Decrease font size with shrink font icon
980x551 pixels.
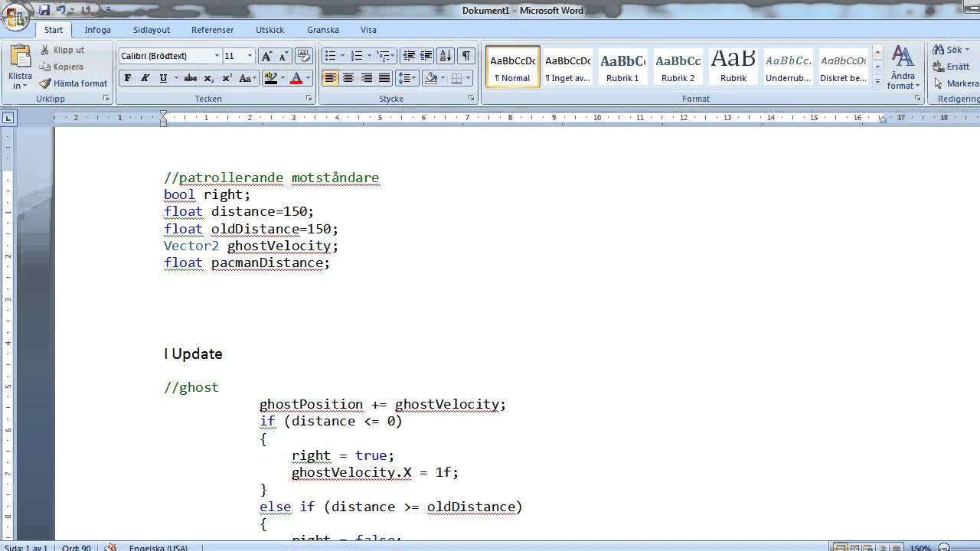[283, 56]
